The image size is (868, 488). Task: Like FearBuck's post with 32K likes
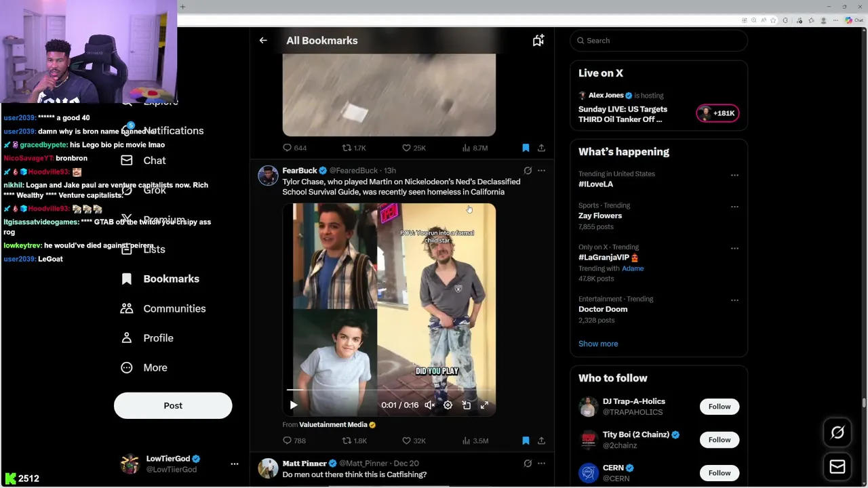pos(414,441)
